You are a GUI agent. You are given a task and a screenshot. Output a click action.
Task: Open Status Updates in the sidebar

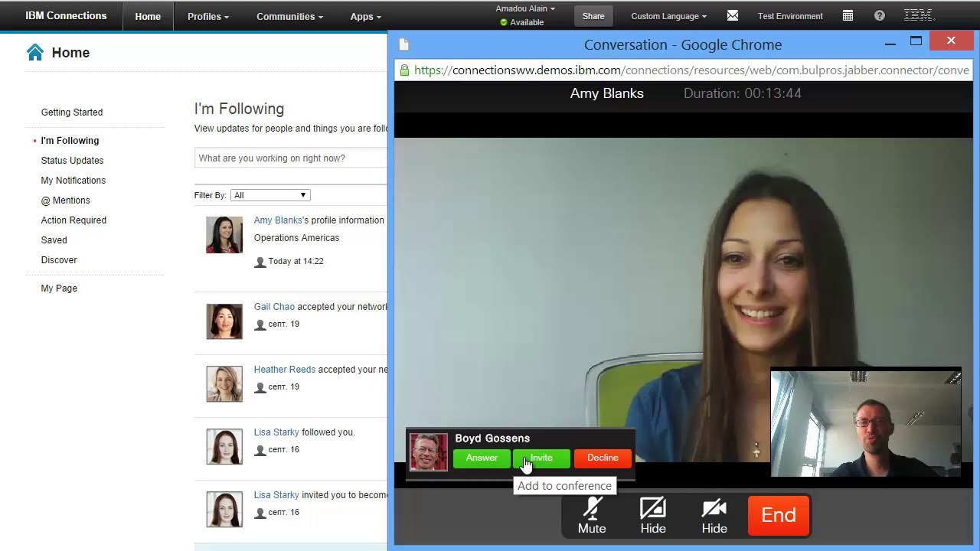pyautogui.click(x=72, y=161)
